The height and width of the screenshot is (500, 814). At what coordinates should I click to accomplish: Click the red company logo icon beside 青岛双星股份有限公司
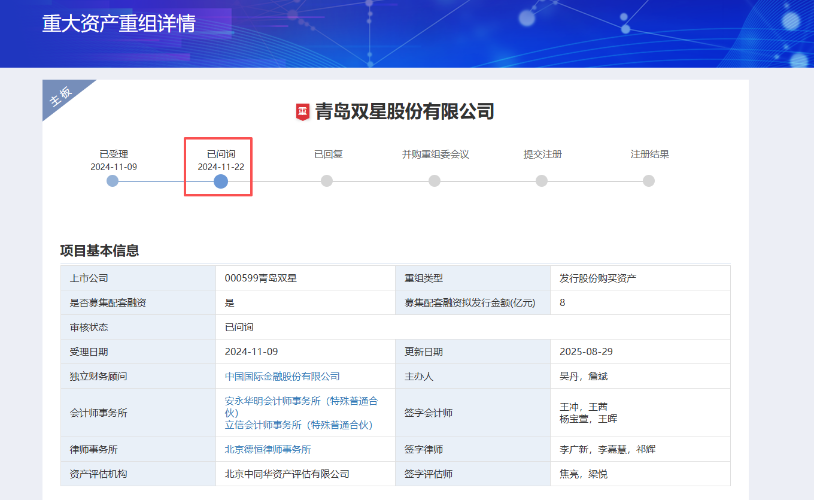coord(303,112)
